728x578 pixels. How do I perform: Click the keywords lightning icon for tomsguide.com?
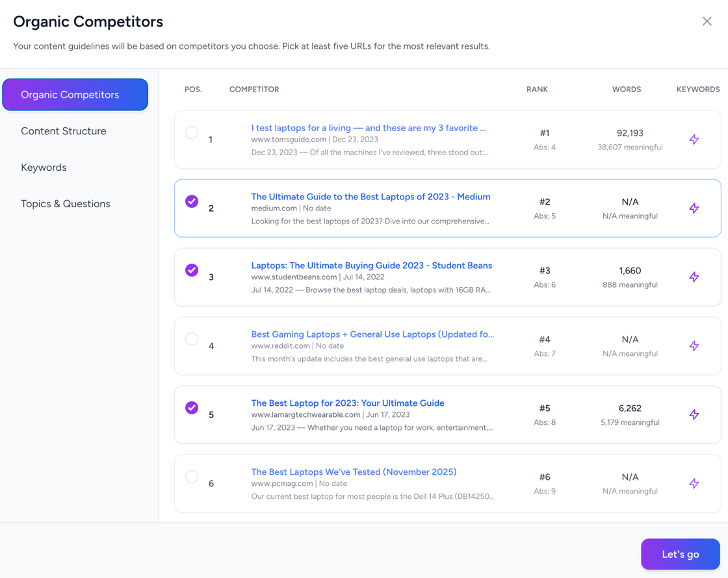(x=694, y=140)
